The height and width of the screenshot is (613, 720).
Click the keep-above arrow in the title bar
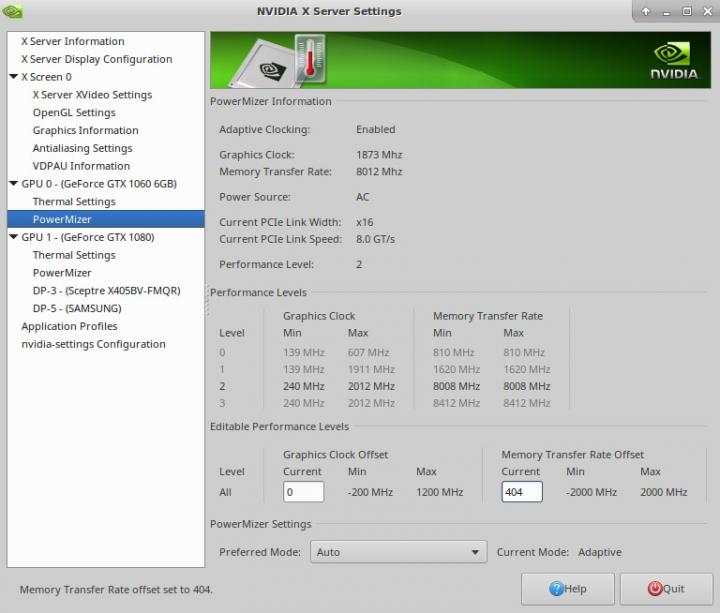click(646, 11)
